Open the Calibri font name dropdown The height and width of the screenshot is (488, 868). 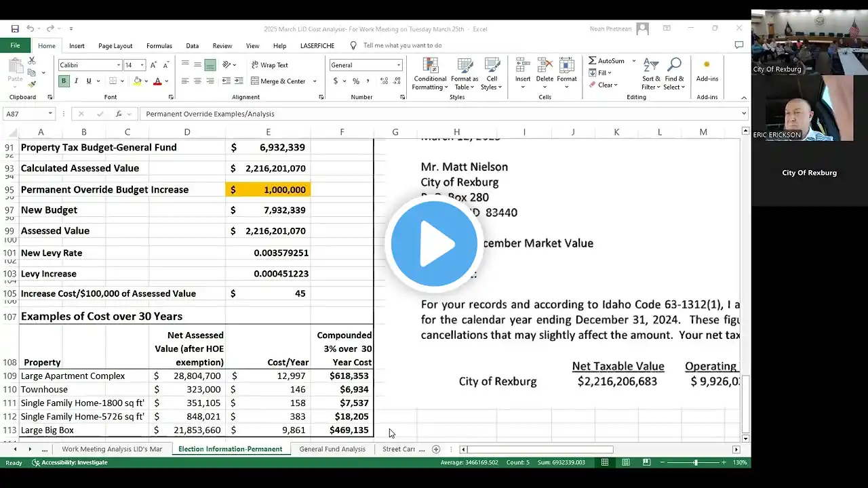(118, 65)
